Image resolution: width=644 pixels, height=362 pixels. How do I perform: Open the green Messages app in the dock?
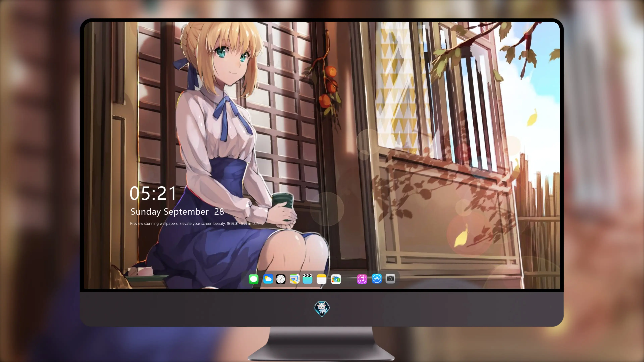pos(254,279)
